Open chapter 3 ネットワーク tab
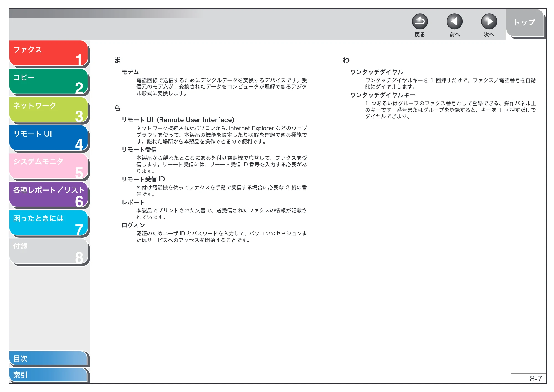Screen dimensions: 554x392 click(49, 110)
